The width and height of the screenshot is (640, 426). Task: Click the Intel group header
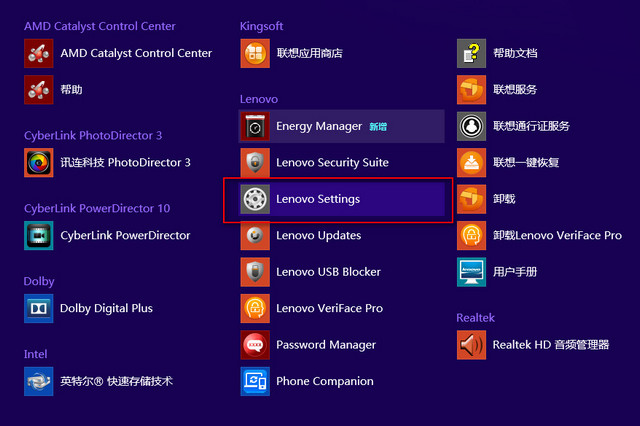[x=36, y=354]
